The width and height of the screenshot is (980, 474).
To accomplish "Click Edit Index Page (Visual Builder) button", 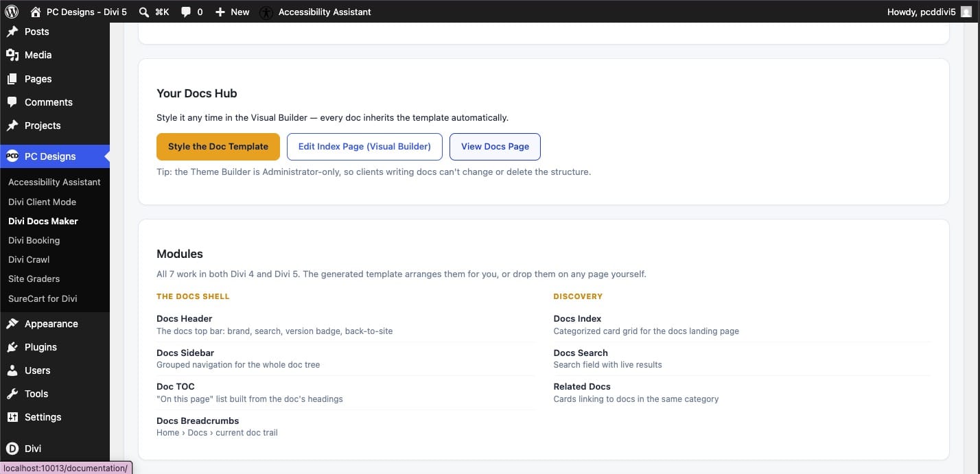I will coord(364,147).
